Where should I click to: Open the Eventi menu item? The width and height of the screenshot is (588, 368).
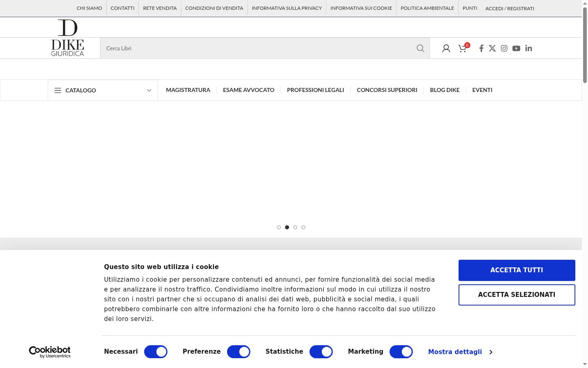pyautogui.click(x=482, y=90)
